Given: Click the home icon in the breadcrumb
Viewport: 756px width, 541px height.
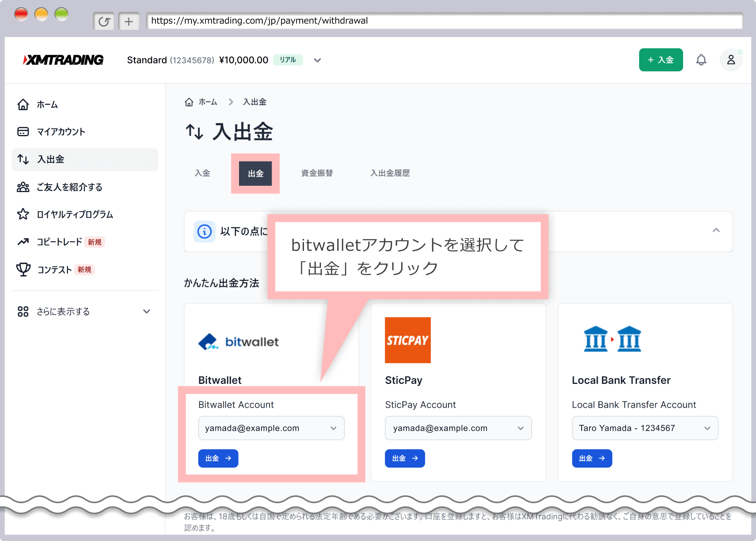Looking at the screenshot, I should (x=189, y=102).
